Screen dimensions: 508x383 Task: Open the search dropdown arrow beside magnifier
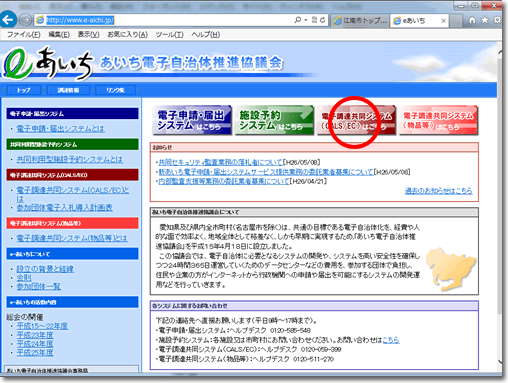click(306, 20)
